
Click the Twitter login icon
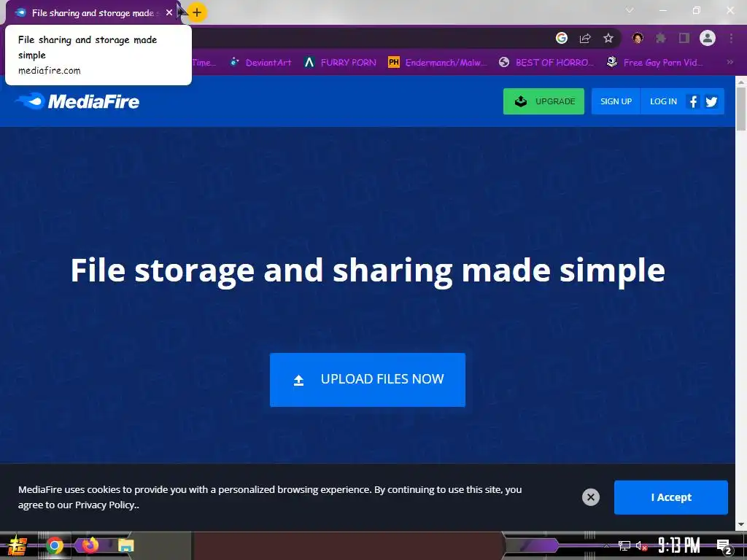pos(712,101)
